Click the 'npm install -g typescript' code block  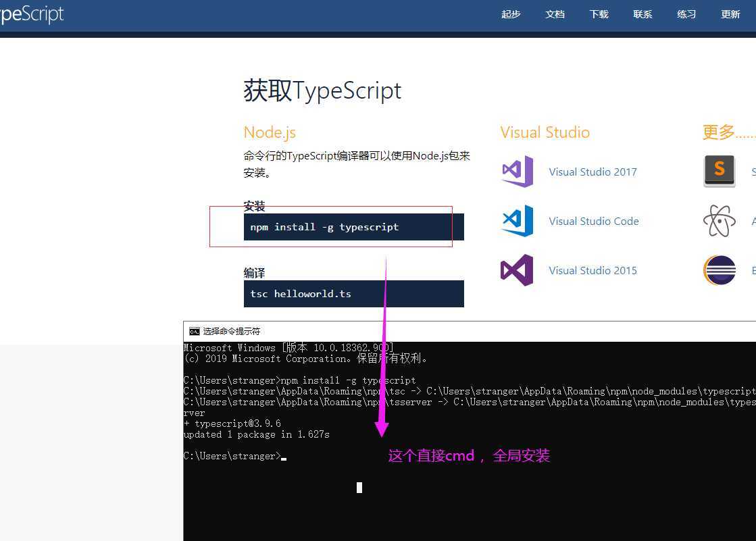tap(354, 227)
